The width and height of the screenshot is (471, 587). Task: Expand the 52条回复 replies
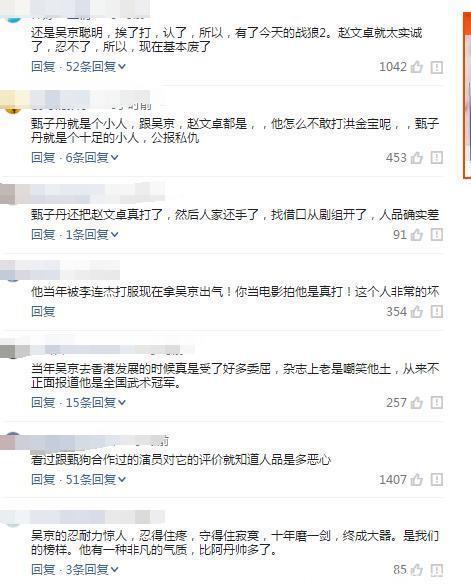click(x=96, y=67)
